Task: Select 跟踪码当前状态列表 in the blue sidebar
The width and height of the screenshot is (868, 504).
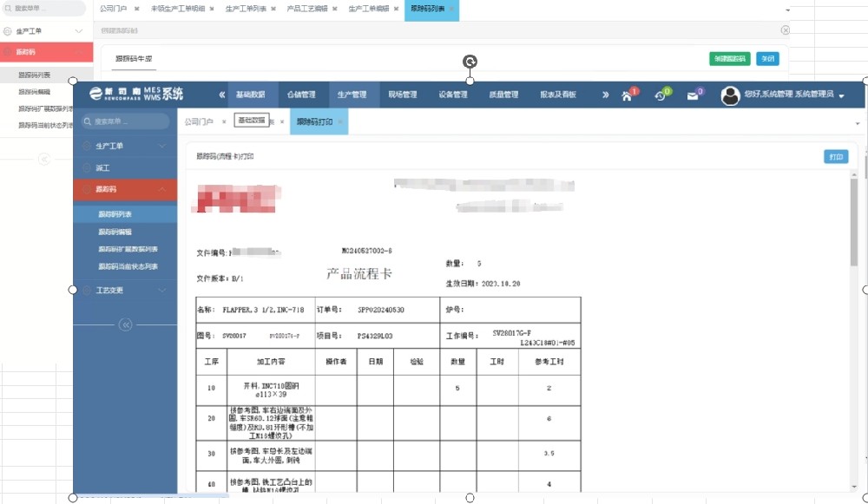Action: (128, 266)
